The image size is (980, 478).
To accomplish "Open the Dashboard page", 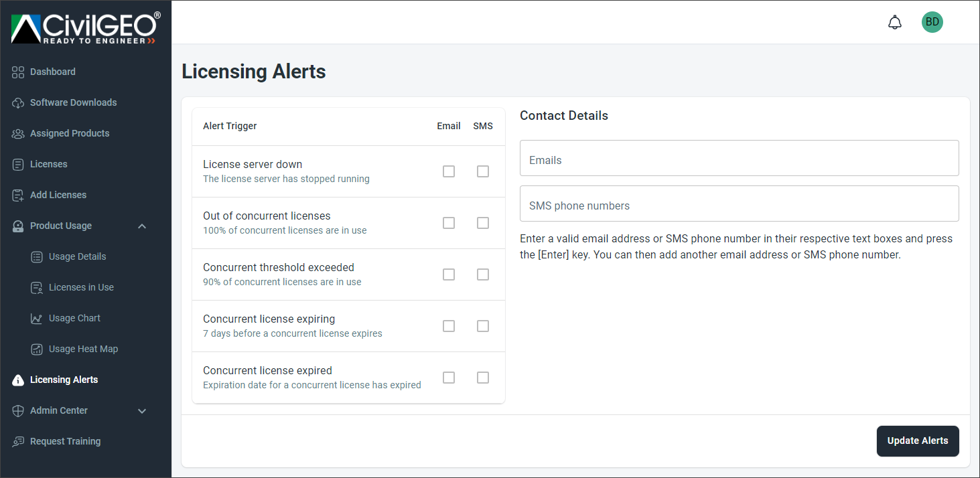I will 52,72.
